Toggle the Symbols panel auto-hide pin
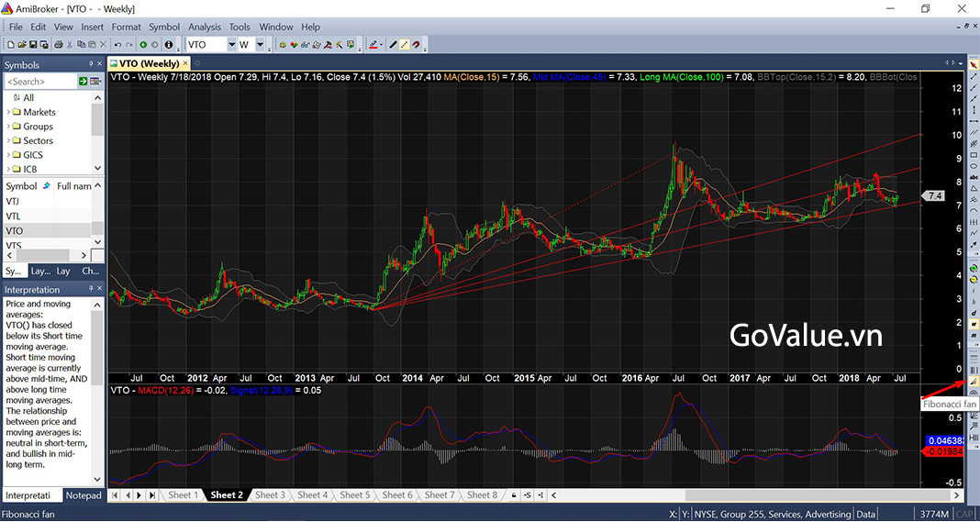Viewport: 980px width, 522px height. pyautogui.click(x=91, y=64)
